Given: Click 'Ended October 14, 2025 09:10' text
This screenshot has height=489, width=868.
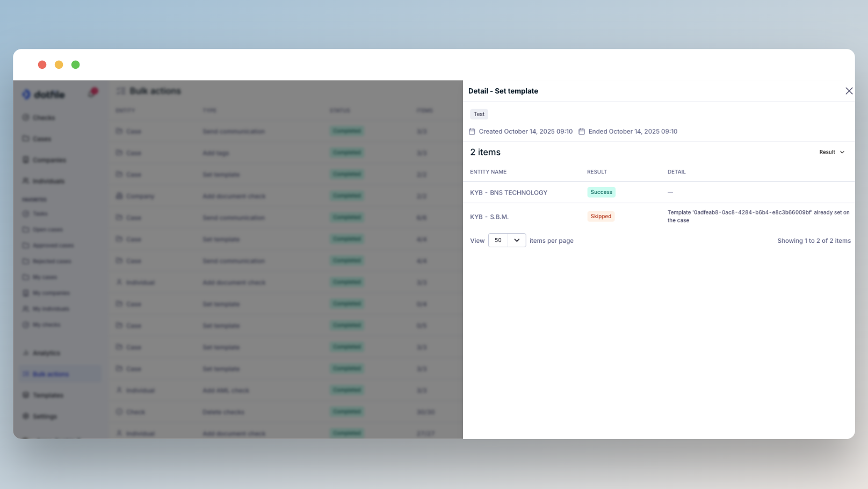Looking at the screenshot, I should coord(633,131).
